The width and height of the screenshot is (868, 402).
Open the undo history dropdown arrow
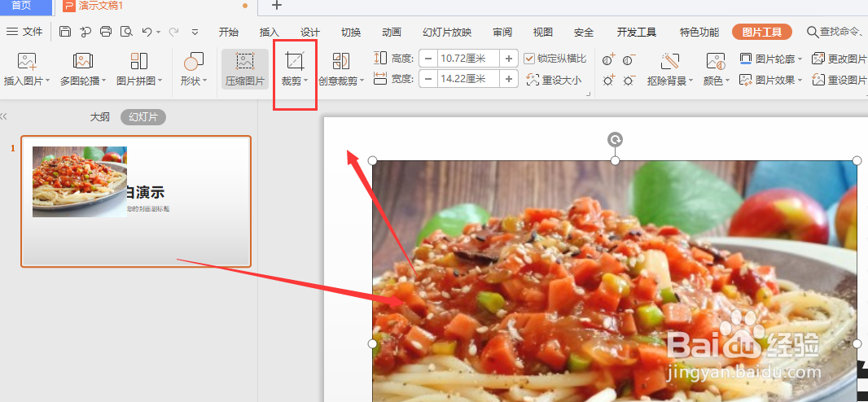coord(158,32)
